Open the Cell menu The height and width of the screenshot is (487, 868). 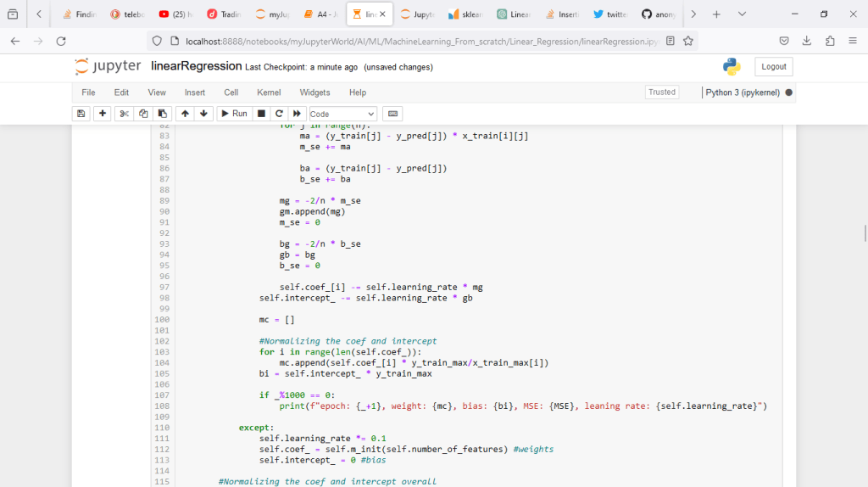[231, 92]
